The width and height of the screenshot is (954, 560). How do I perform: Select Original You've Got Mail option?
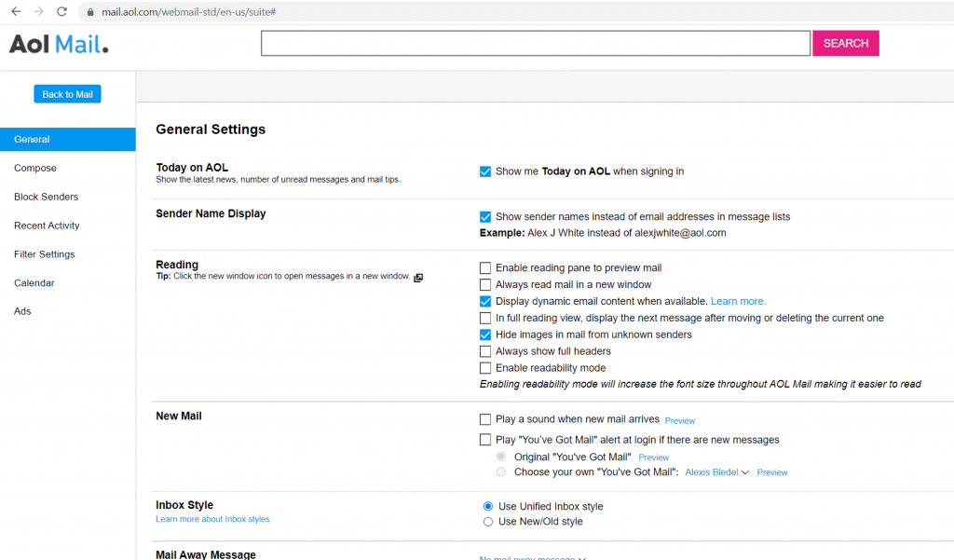[500, 456]
